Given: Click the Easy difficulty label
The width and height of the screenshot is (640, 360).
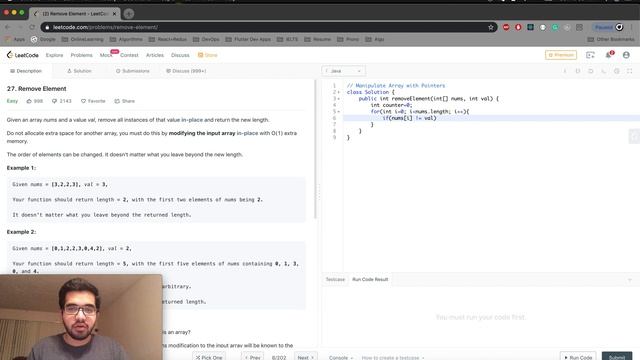Looking at the screenshot, I should coord(12,101).
